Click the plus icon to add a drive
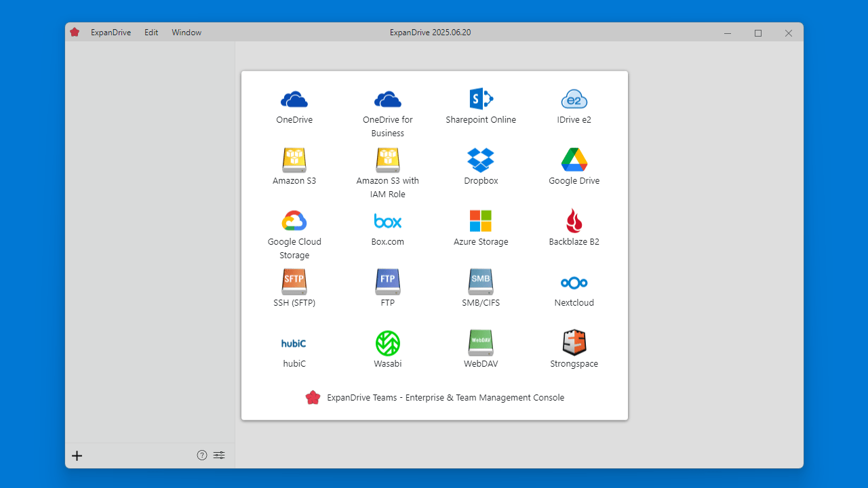Screen dimensions: 868x488 (x=77, y=455)
